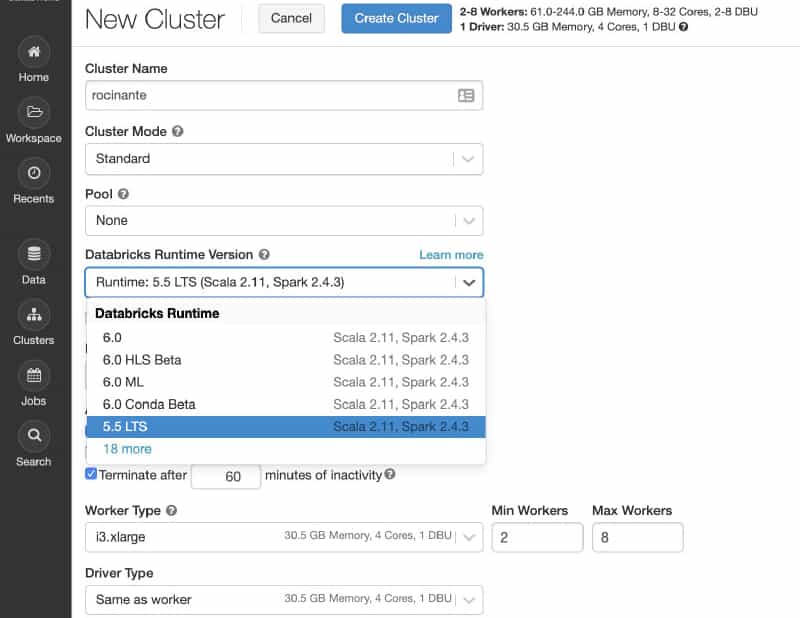Click the Search magnifier icon
The image size is (800, 618).
[34, 436]
